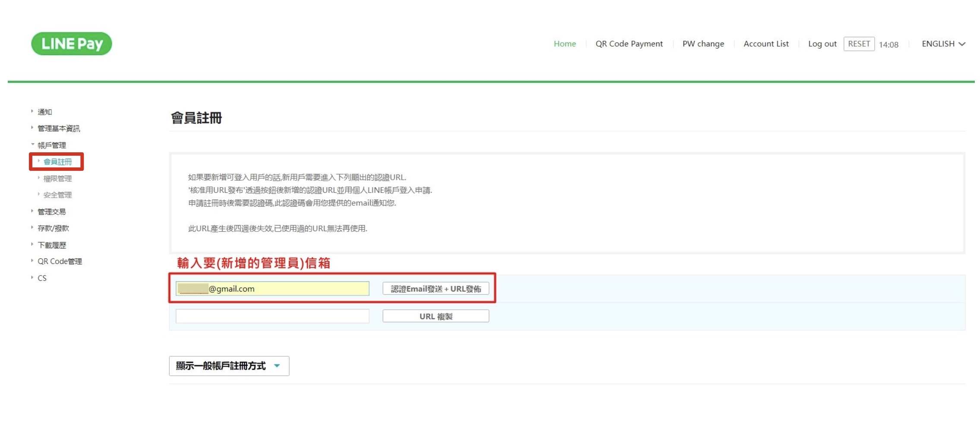Expand the 顯示一般帳戶註冊方式 dropdown
The height and width of the screenshot is (433, 980).
click(x=229, y=366)
